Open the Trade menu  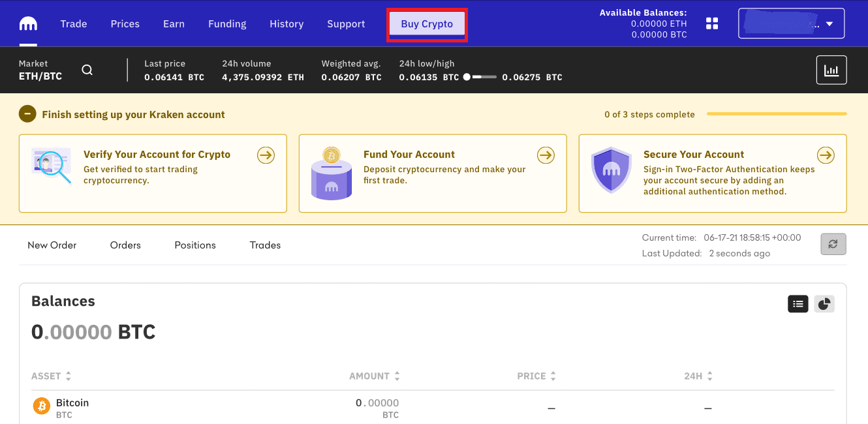[74, 23]
